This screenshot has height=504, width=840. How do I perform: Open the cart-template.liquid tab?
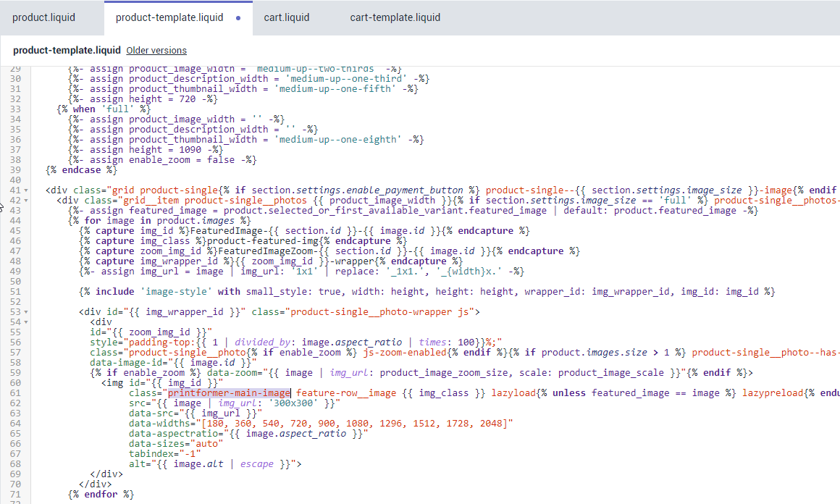395,17
